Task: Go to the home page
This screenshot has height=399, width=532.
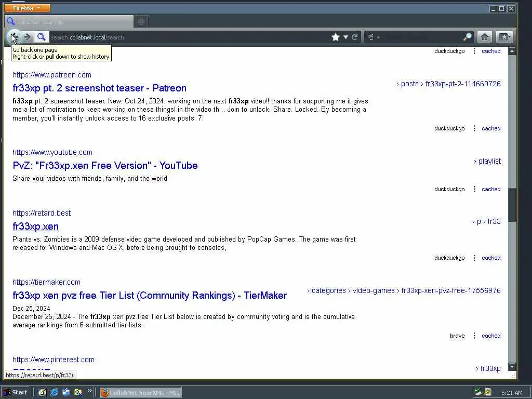Action: coord(485,37)
